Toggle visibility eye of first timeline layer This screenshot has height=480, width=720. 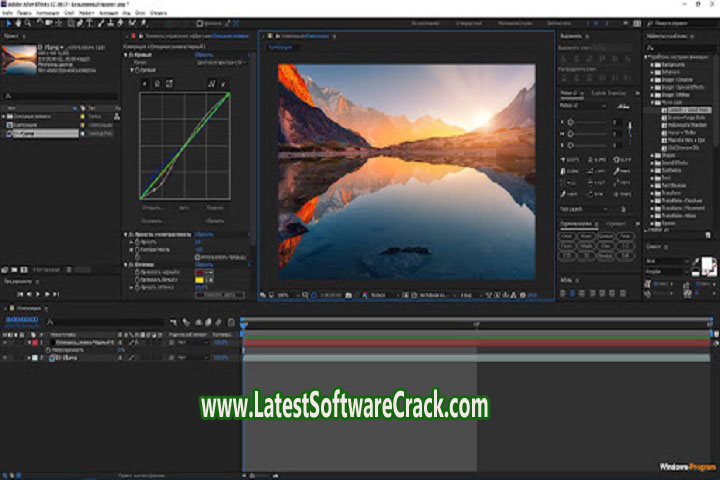coord(6,342)
